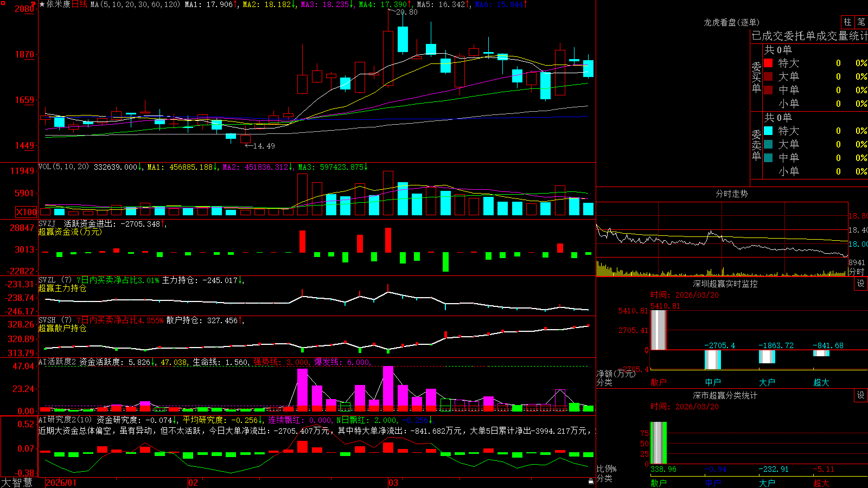Click the -232.91 ratio value
This screenshot has height=488, width=868.
[x=773, y=469]
